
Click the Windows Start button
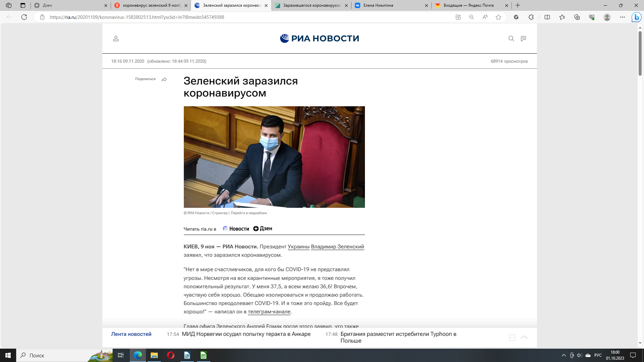click(x=8, y=355)
